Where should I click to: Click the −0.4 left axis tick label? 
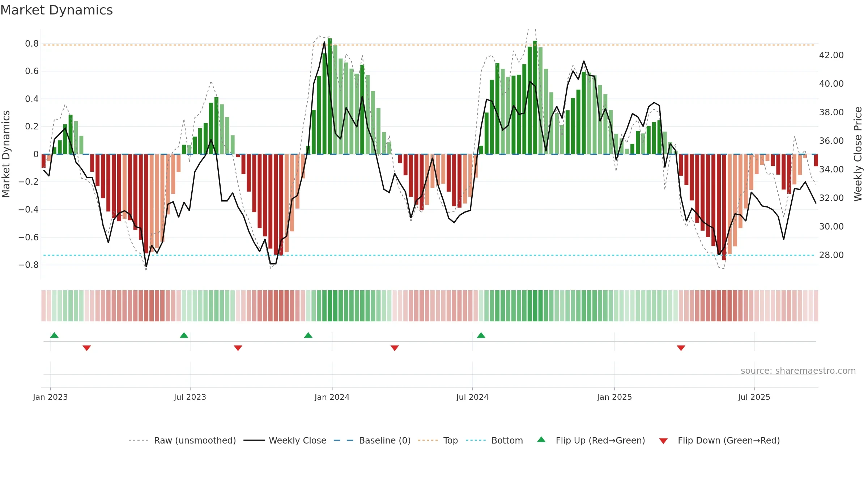[x=29, y=210]
